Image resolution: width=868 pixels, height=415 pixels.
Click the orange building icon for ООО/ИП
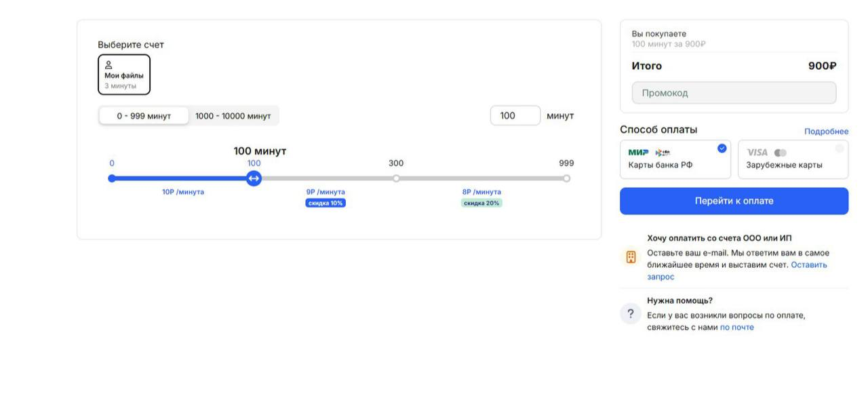(x=631, y=257)
